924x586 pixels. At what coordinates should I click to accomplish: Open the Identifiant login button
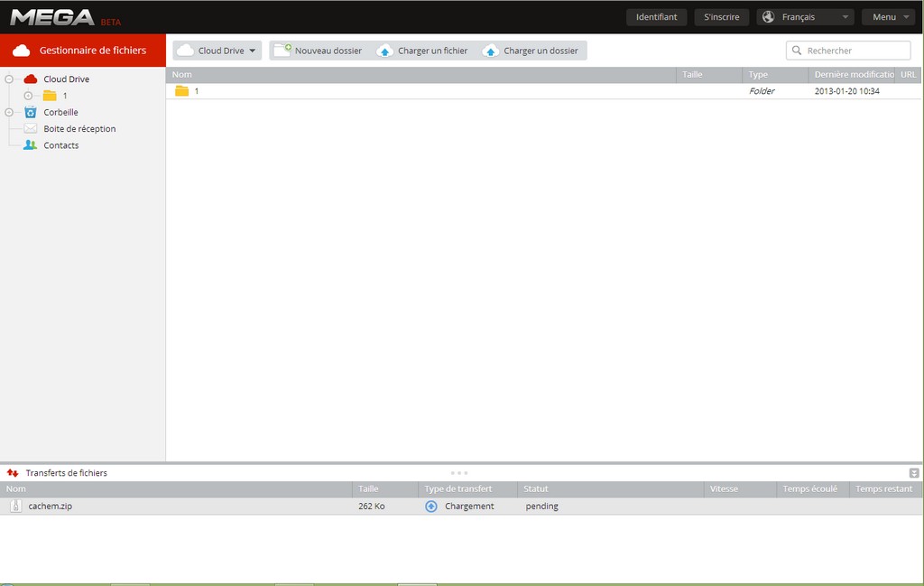point(657,17)
